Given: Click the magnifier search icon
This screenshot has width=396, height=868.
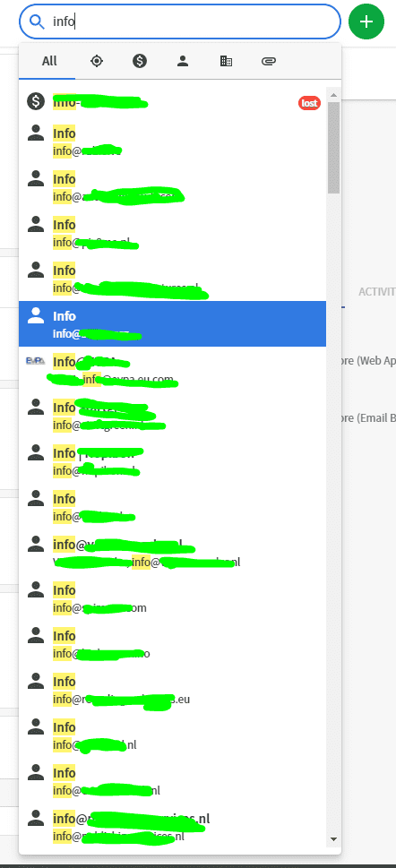Looking at the screenshot, I should pyautogui.click(x=37, y=21).
